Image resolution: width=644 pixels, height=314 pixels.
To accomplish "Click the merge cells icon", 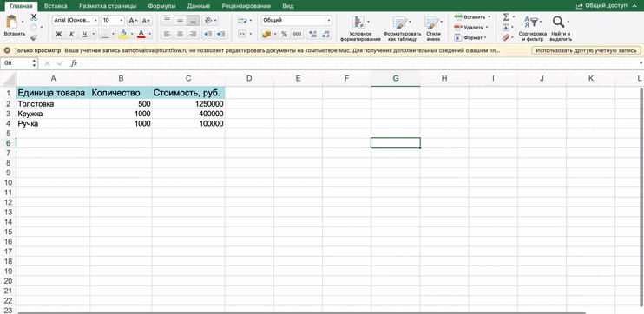I will click(x=242, y=34).
